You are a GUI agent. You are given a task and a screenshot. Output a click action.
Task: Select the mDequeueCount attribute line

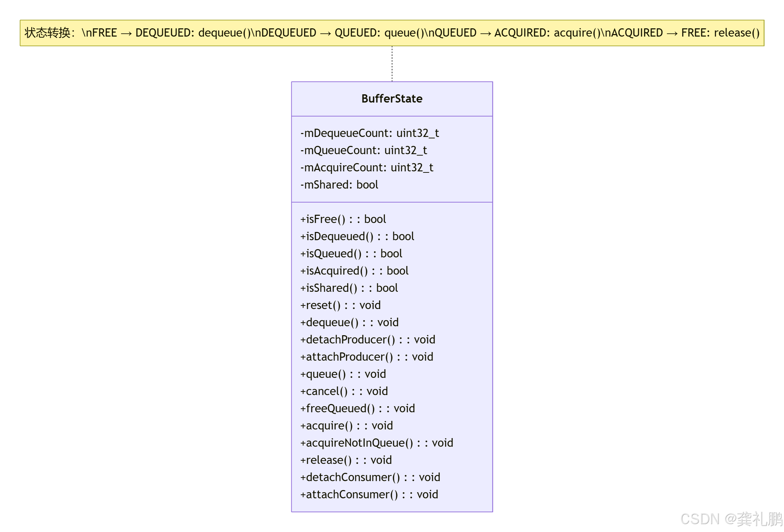tap(369, 133)
